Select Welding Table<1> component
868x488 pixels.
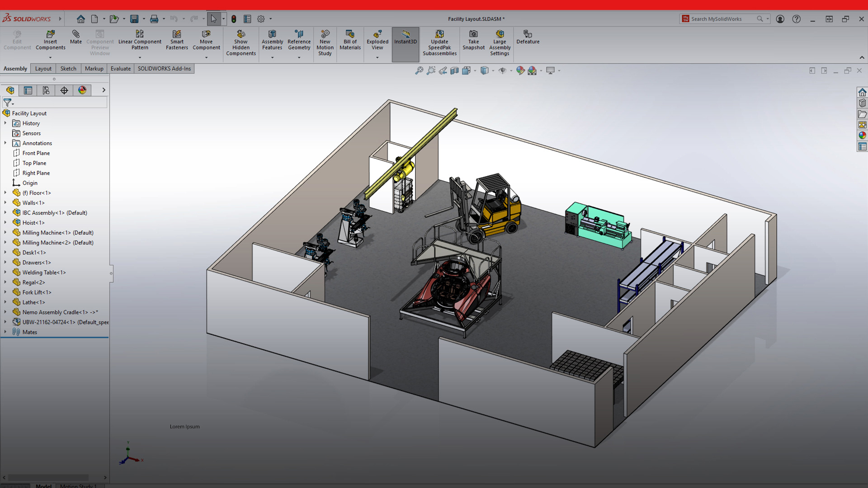pyautogui.click(x=44, y=272)
